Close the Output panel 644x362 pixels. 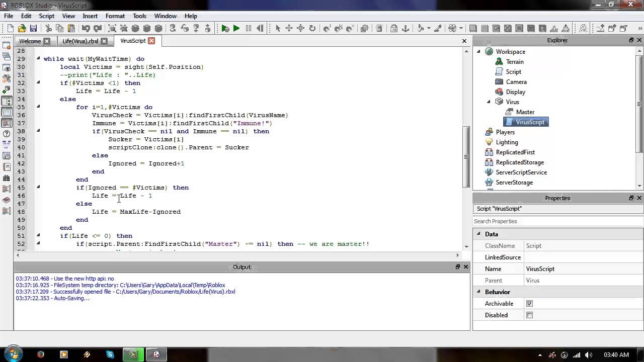pyautogui.click(x=466, y=267)
